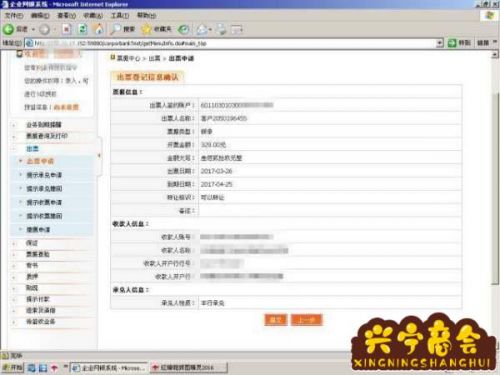Click the Windows 开始 Start button

pos(13,368)
